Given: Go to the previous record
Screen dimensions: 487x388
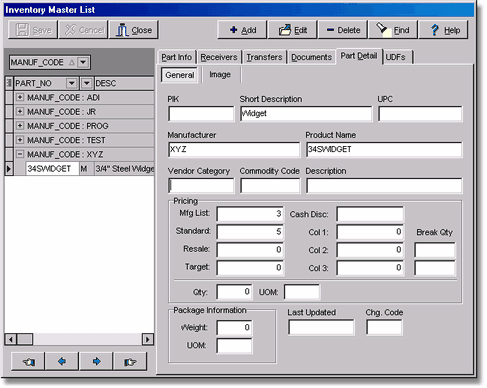Looking at the screenshot, I should pos(62,361).
